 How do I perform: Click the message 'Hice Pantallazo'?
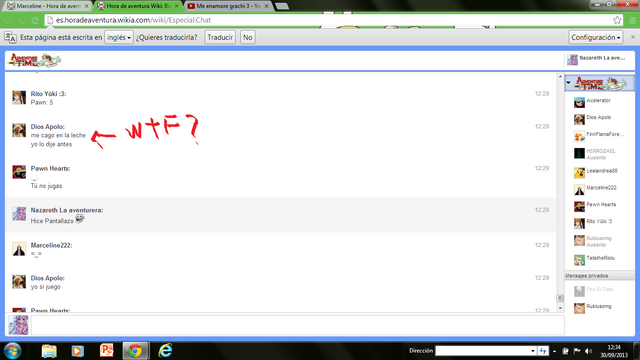click(52, 221)
